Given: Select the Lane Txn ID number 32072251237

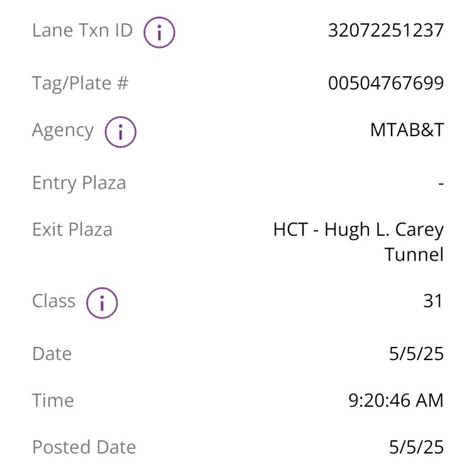Looking at the screenshot, I should (386, 30).
